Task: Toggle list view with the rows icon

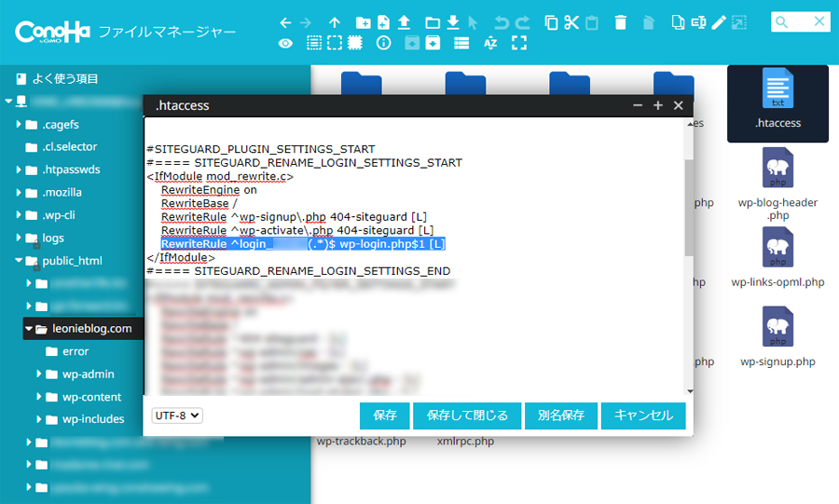Action: pos(461,43)
